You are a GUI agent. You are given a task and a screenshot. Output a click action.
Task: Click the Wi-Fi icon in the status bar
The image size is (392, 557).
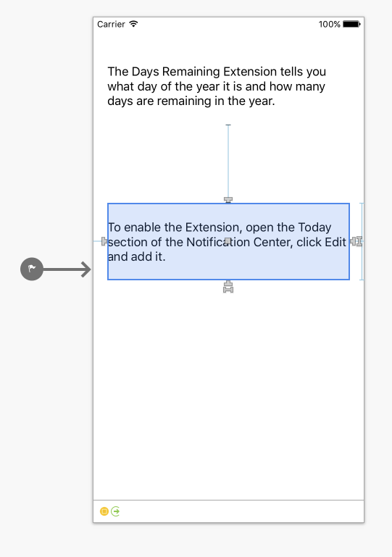coord(133,24)
